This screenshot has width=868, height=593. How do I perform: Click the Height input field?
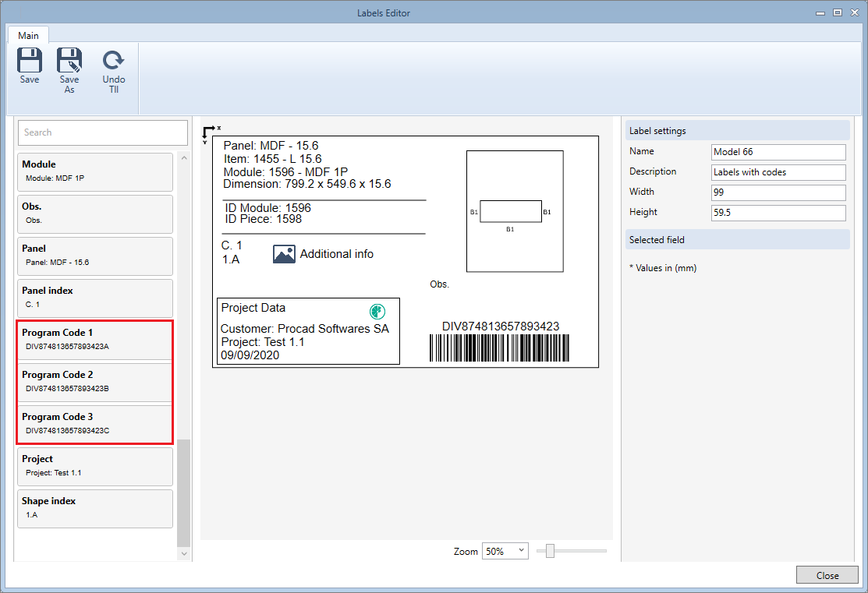pyautogui.click(x=778, y=213)
